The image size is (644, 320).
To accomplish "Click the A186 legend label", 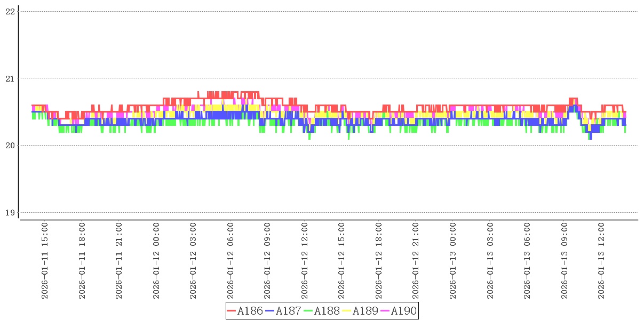I will (x=250, y=311).
